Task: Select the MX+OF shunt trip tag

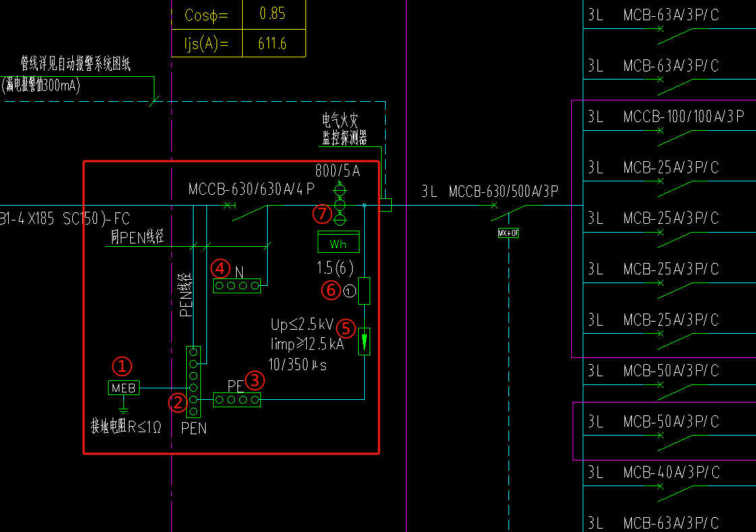Action: click(508, 233)
